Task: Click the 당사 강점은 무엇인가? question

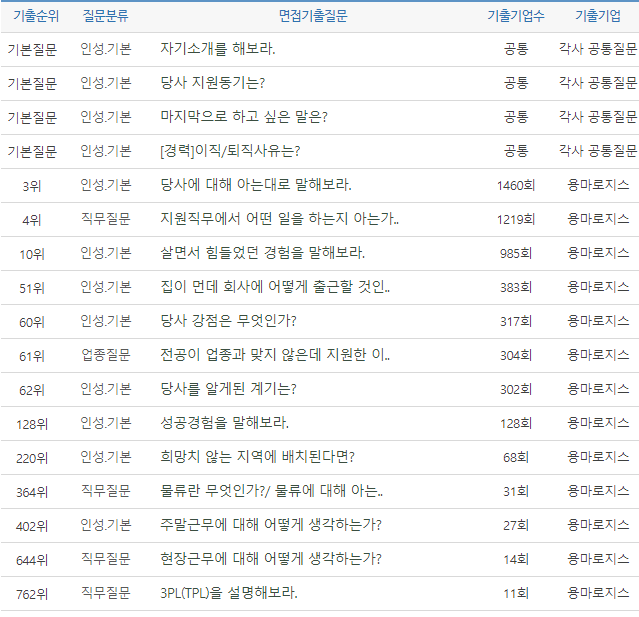Action: click(228, 321)
